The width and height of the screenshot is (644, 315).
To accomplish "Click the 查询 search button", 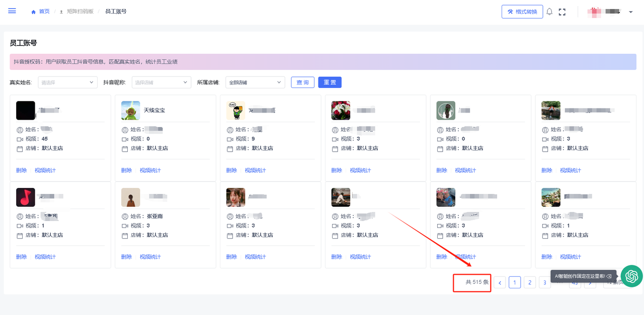I will click(302, 82).
